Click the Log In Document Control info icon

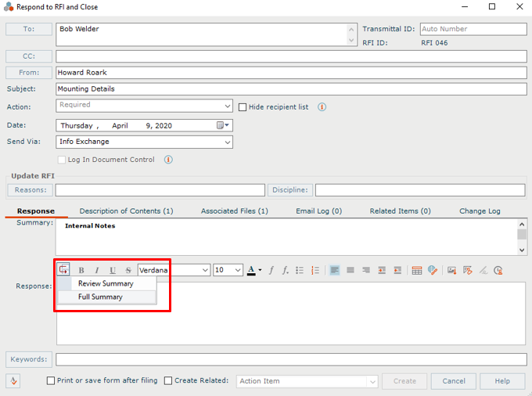click(168, 160)
